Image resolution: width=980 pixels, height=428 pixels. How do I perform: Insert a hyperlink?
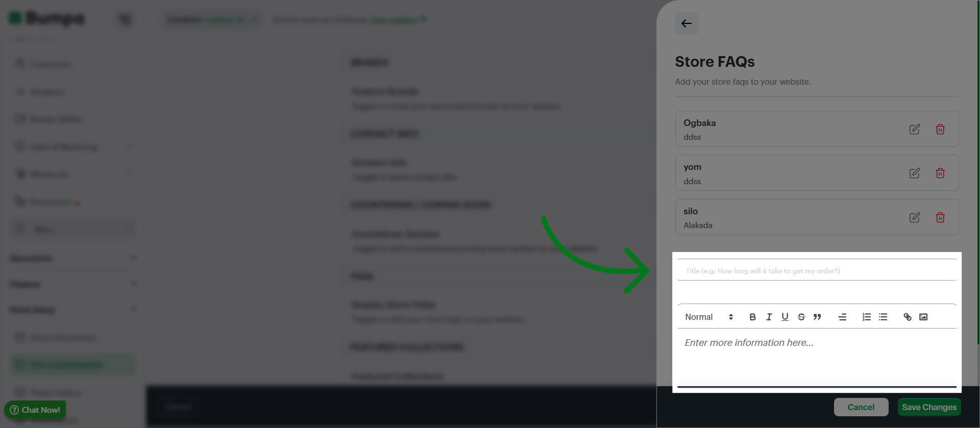908,317
